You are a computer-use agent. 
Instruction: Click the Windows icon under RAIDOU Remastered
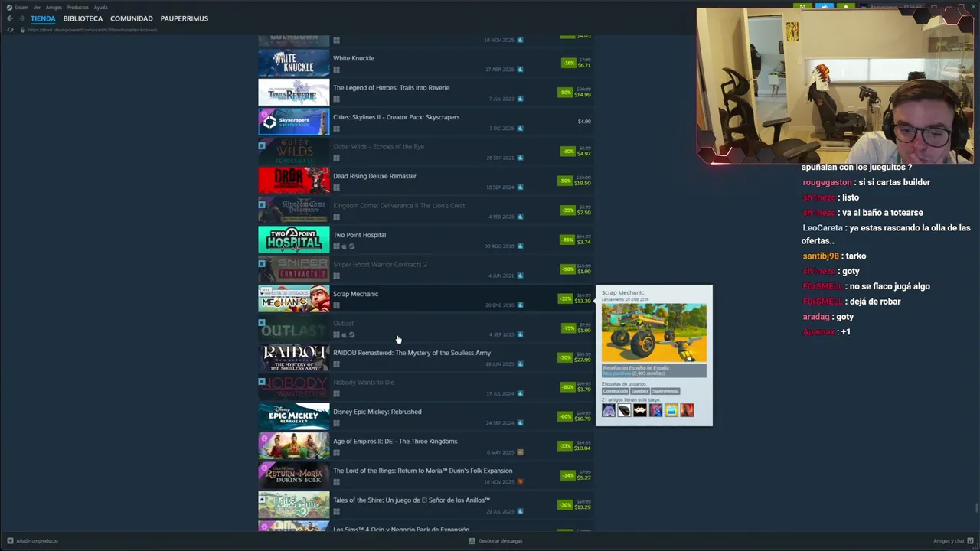click(x=336, y=364)
